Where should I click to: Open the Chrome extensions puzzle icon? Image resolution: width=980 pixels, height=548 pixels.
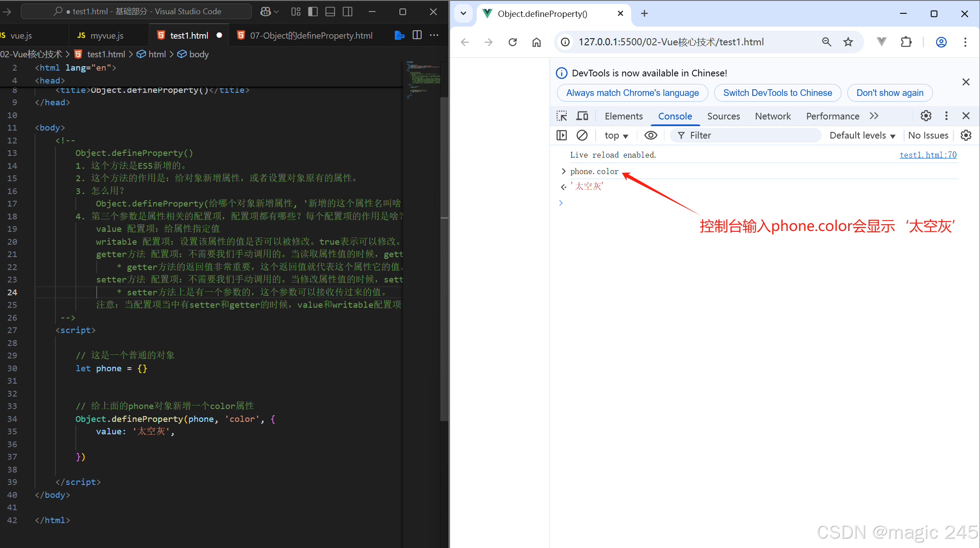click(x=906, y=42)
